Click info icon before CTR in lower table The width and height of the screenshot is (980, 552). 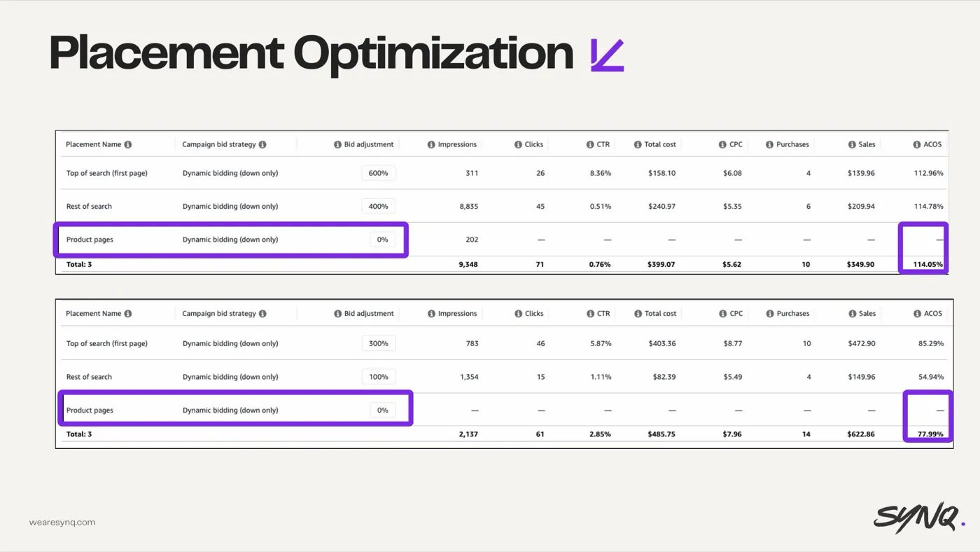tap(590, 314)
